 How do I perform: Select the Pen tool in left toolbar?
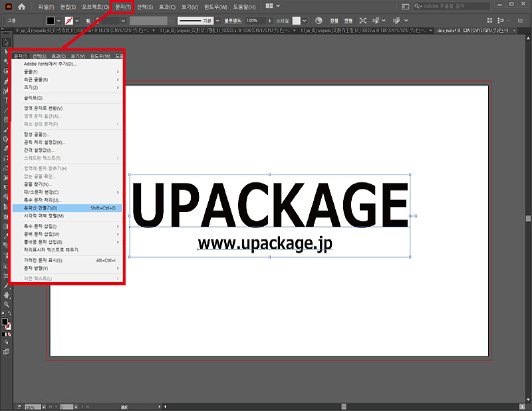click(6, 81)
